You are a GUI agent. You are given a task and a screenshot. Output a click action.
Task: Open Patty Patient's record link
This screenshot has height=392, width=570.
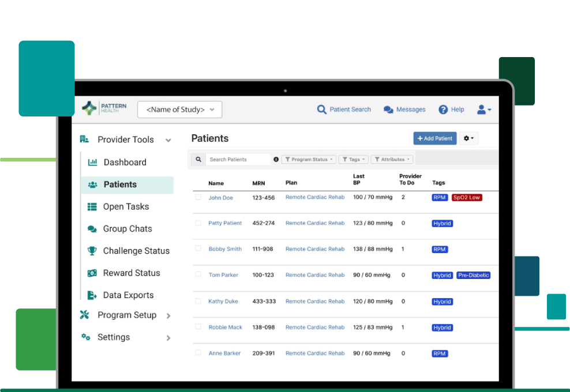225,223
